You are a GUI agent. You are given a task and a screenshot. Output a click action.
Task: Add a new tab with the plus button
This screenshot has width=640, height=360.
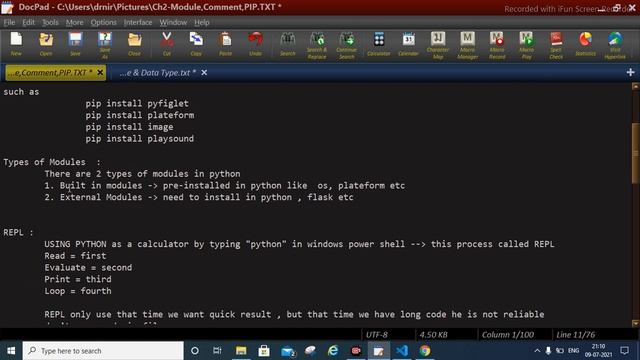630,72
